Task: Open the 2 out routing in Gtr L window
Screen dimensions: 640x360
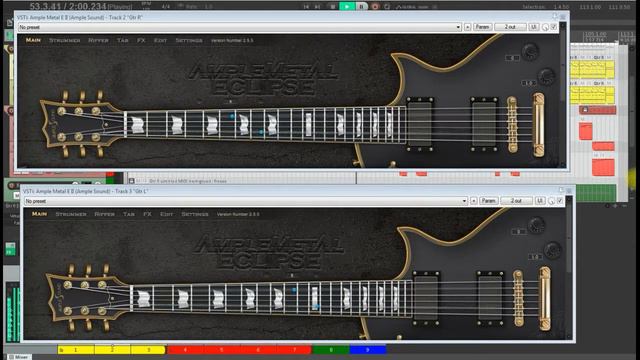Action: 516,201
